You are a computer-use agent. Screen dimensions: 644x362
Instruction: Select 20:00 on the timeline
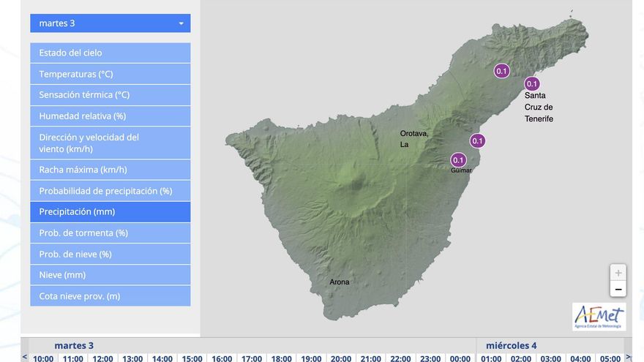tap(341, 358)
